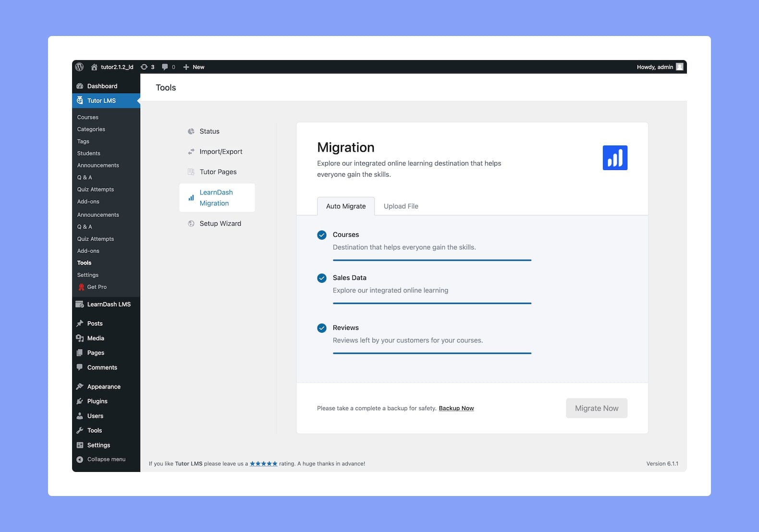Click the Setup Wizard globe icon

(191, 224)
